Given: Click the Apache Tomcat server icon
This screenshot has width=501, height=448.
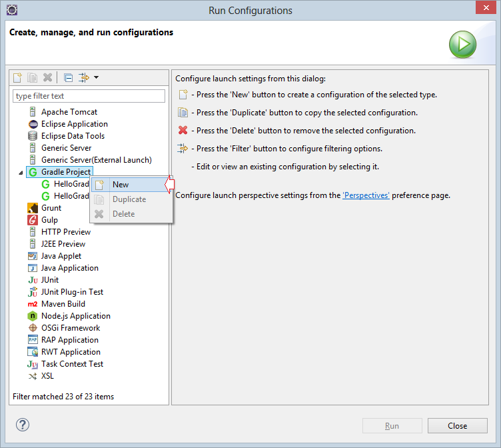Looking at the screenshot, I should click(x=33, y=112).
